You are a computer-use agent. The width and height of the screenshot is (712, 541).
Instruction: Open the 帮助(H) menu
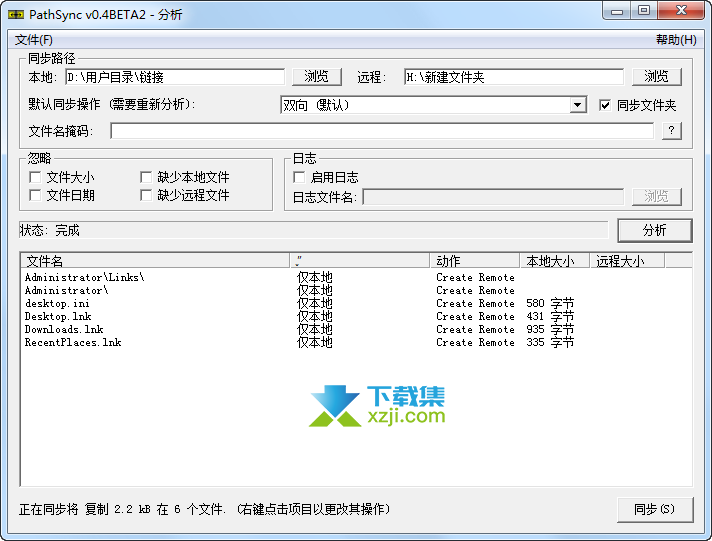(x=676, y=40)
